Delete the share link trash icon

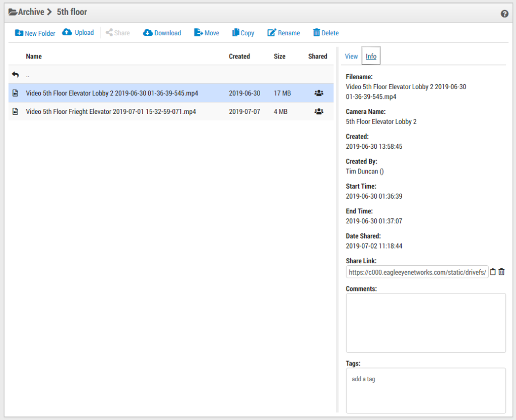(x=501, y=272)
